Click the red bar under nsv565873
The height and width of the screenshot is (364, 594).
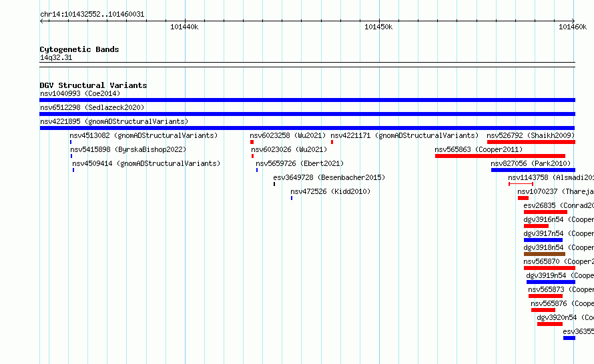(545, 296)
